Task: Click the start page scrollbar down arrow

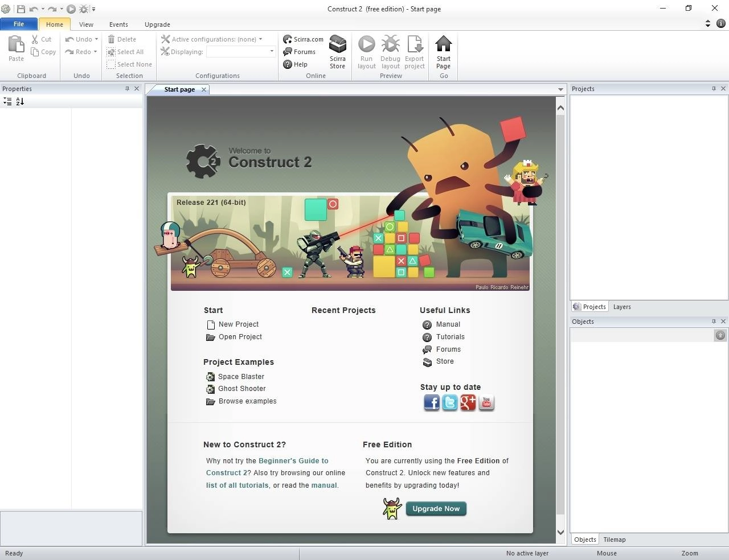Action: pos(560,532)
